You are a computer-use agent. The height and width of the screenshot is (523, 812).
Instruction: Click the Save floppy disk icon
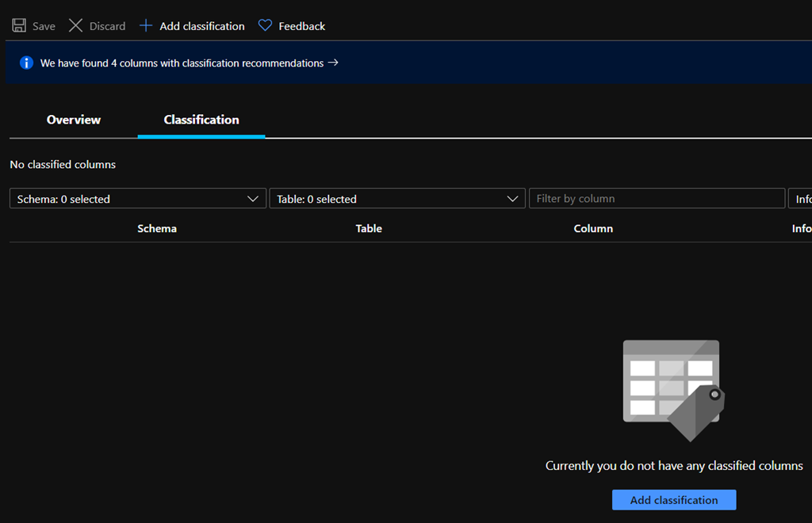[x=19, y=25]
